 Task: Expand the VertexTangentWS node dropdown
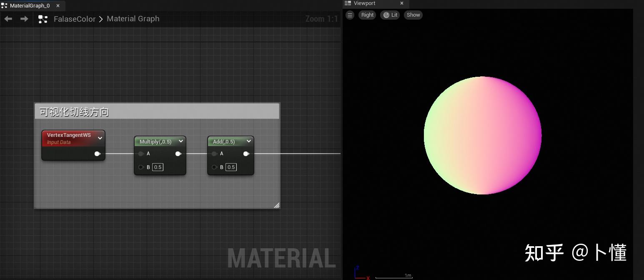[100, 138]
